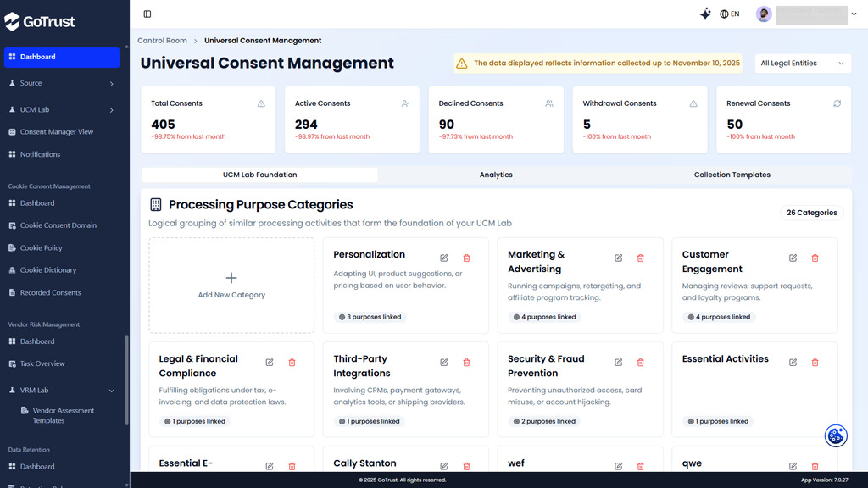The height and width of the screenshot is (488, 868).
Task: Delete the qwe category via its trash icon
Action: 815,466
